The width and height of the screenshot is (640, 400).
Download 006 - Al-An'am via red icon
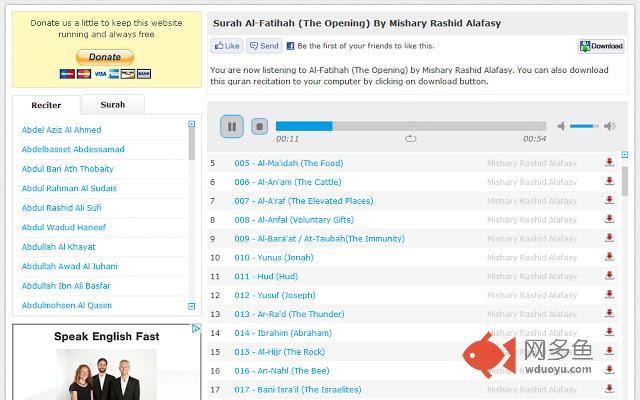click(609, 181)
